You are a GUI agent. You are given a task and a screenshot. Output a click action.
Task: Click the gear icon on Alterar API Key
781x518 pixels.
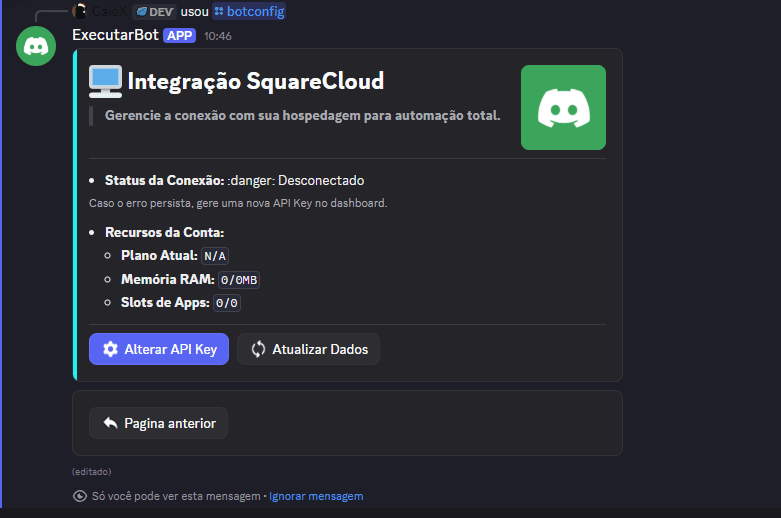111,349
